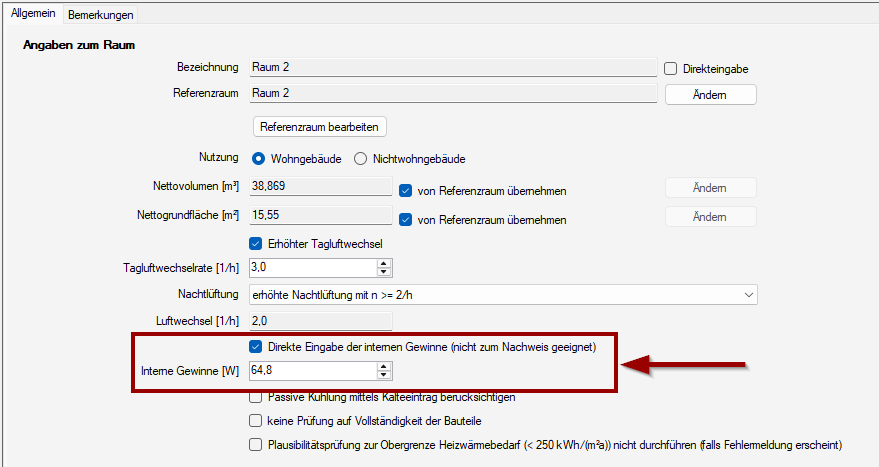Enable the Direkteingabe checkbox

coord(671,69)
